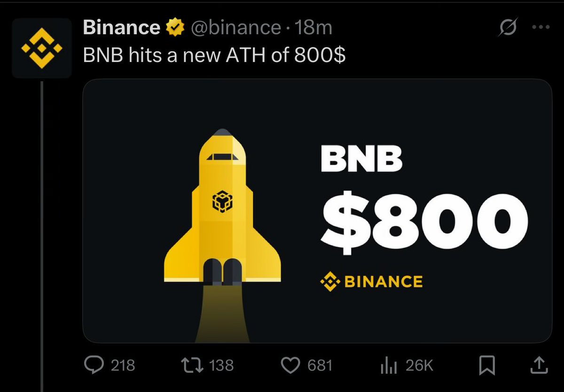This screenshot has height=392, width=564.
Task: Click the 681 likes count
Action: 320,366
